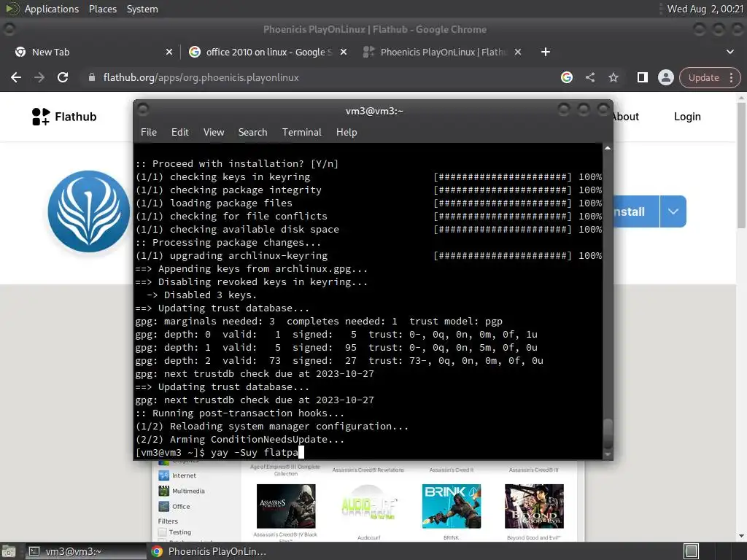
Task: Click the terminal prompt line with yay command
Action: [220, 452]
